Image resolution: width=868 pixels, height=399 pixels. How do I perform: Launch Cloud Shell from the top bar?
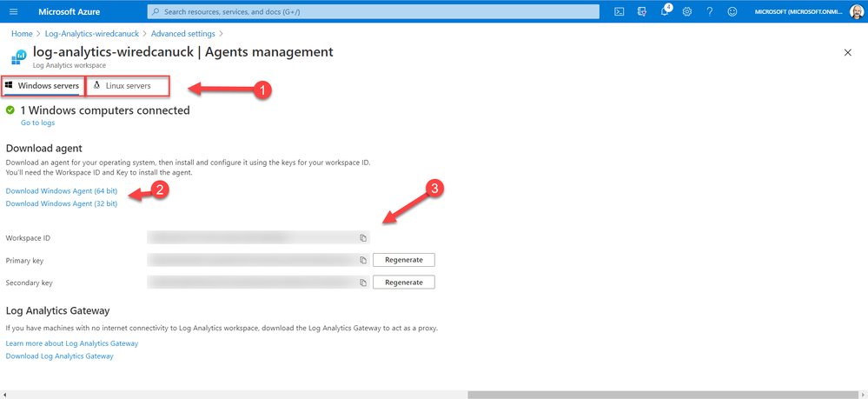click(620, 11)
